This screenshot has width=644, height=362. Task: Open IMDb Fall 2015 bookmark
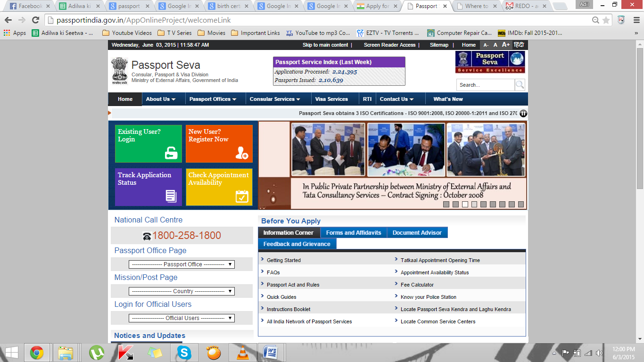pos(530,33)
